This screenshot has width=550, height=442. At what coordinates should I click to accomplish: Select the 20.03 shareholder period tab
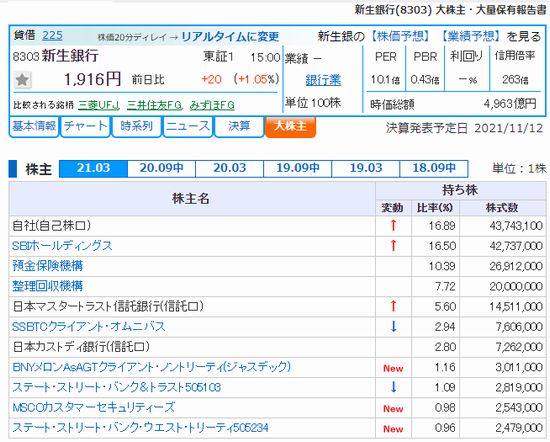pos(229,168)
